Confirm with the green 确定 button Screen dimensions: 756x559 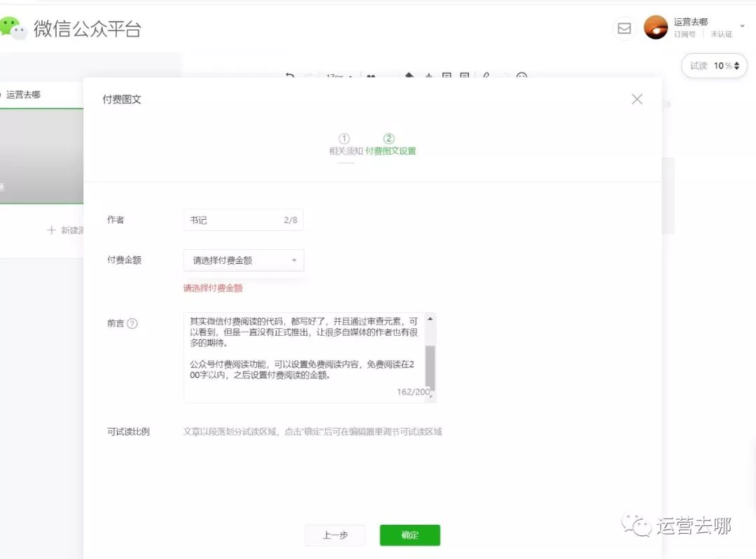point(409,535)
